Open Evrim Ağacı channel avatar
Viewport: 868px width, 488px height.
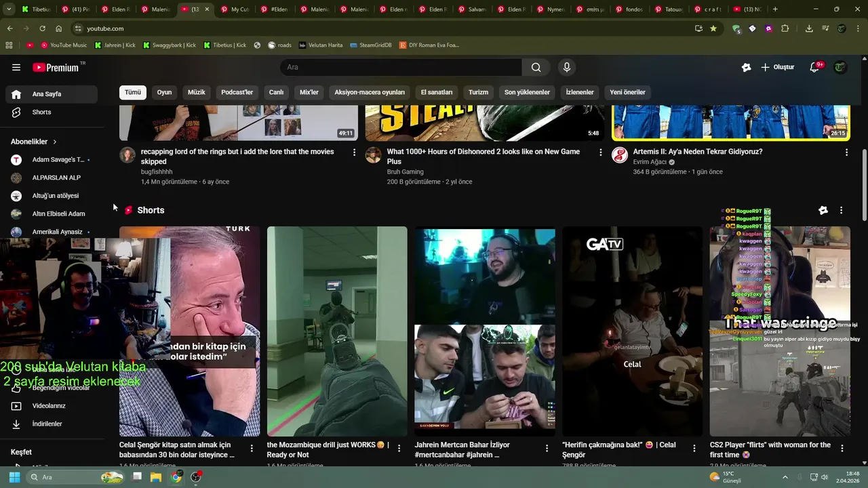pos(620,155)
